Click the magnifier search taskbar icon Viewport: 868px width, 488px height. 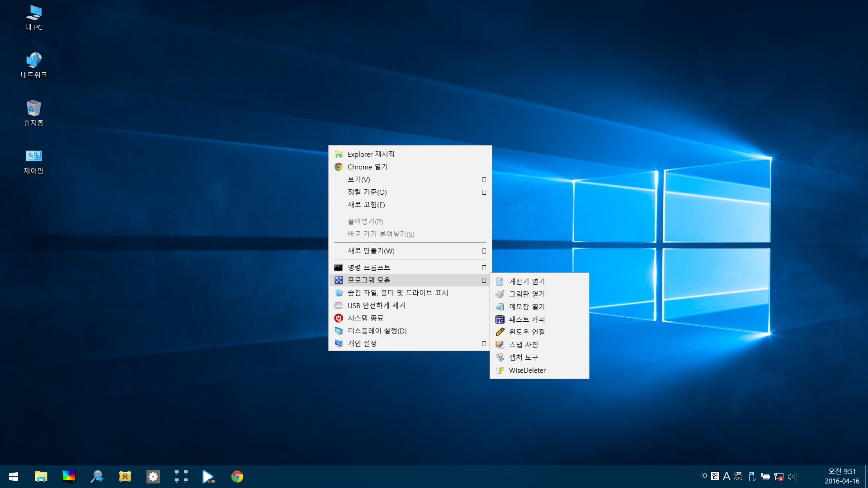97,477
